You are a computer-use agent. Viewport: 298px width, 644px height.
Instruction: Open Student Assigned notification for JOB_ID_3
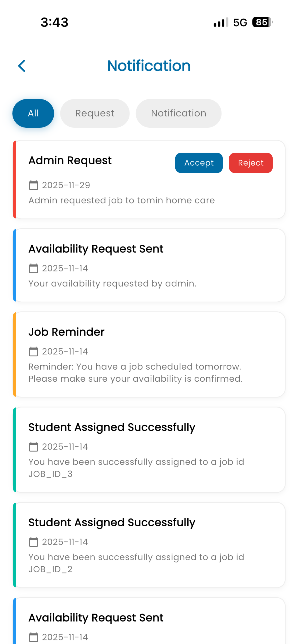149,450
